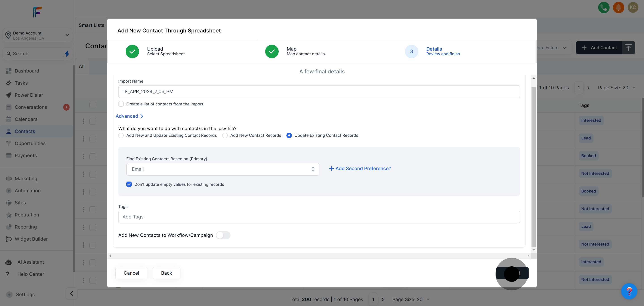Click the Back button
The image size is (644, 306).
pyautogui.click(x=166, y=273)
